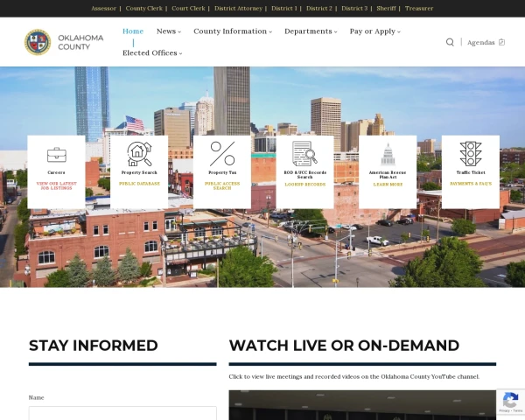Open the search magnifier icon

[450, 42]
